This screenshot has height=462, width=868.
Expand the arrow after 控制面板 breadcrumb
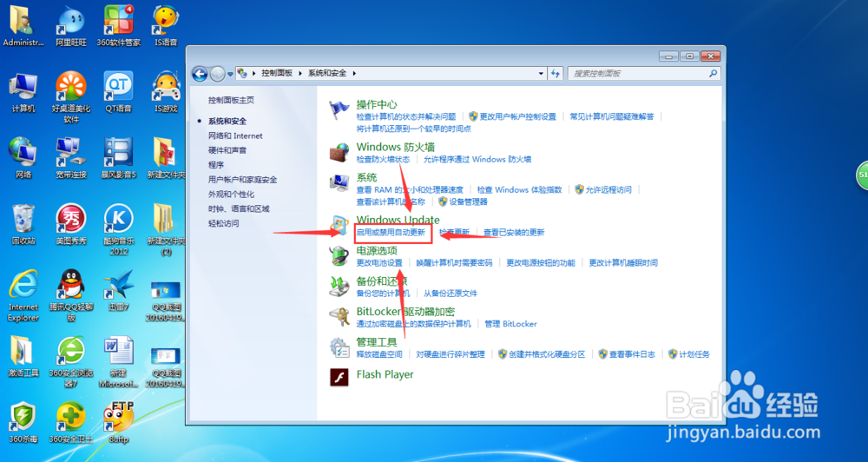tap(300, 73)
